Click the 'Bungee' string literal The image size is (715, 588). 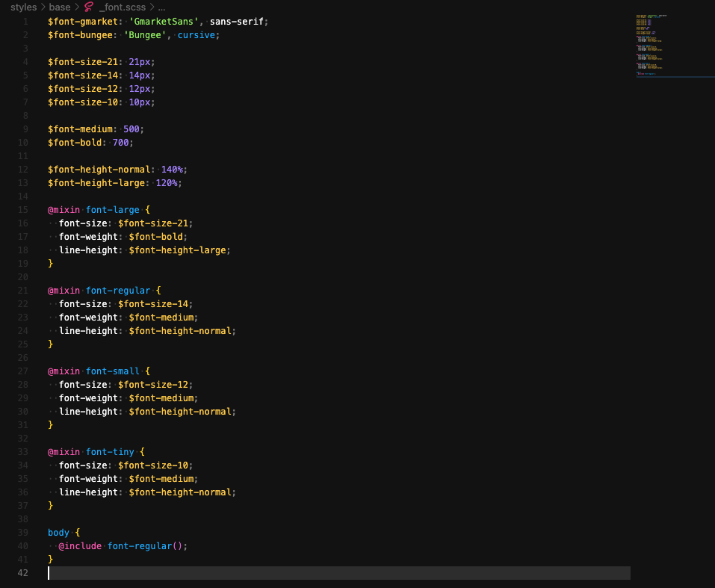coord(145,35)
